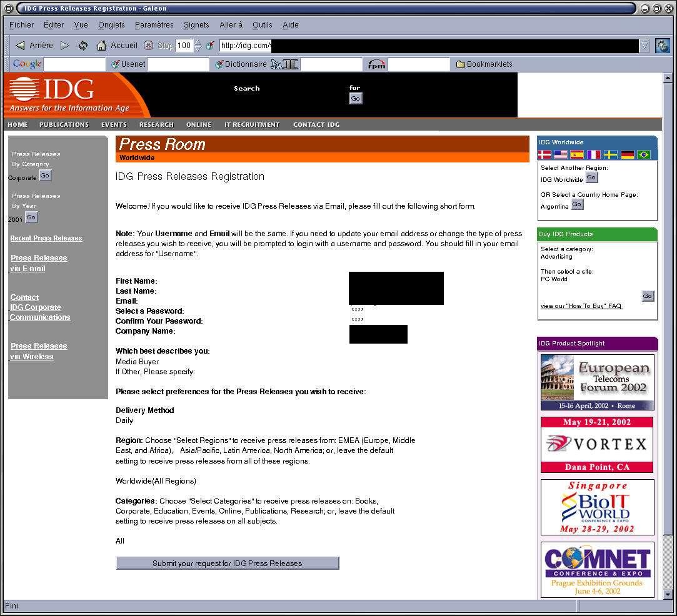Screen dimensions: 677x616
Task: Click the page scrollbar down arrow
Action: tap(668, 594)
